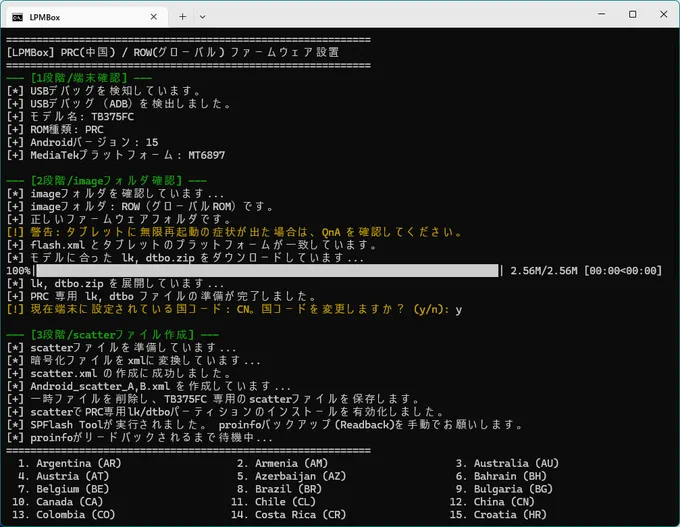Viewport: 680px width, 527px height.
Task: Click the 'flash.xml とタブレット' platform match line
Action: pyautogui.click(x=192, y=245)
